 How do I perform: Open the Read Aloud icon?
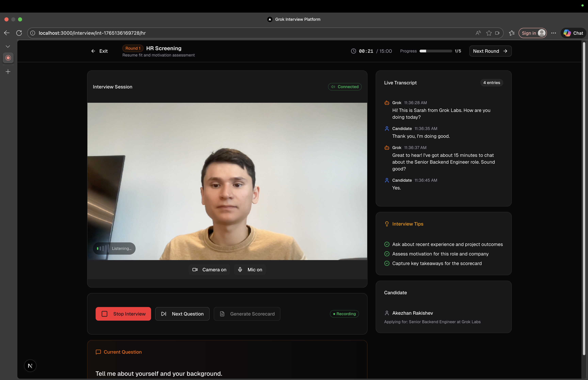tap(478, 33)
